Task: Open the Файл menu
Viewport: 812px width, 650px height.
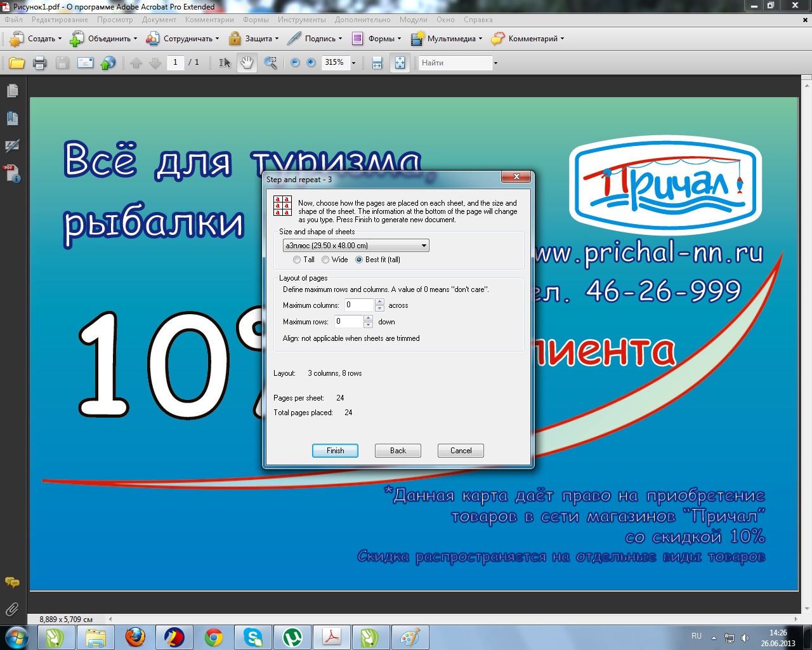Action: pos(13,20)
